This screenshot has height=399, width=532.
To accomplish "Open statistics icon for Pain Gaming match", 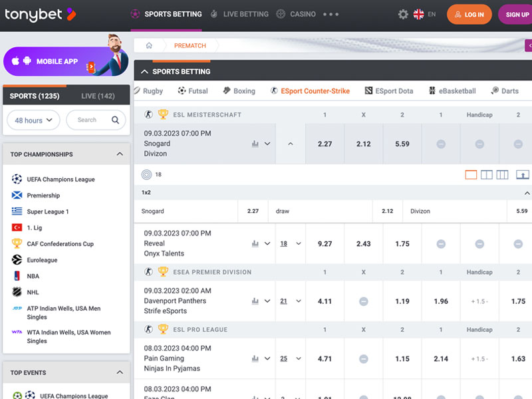I will click(x=255, y=358).
